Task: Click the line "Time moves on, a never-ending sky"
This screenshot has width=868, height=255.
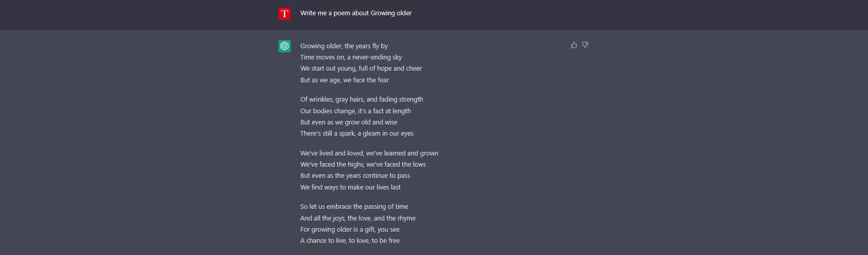Action: (x=351, y=57)
